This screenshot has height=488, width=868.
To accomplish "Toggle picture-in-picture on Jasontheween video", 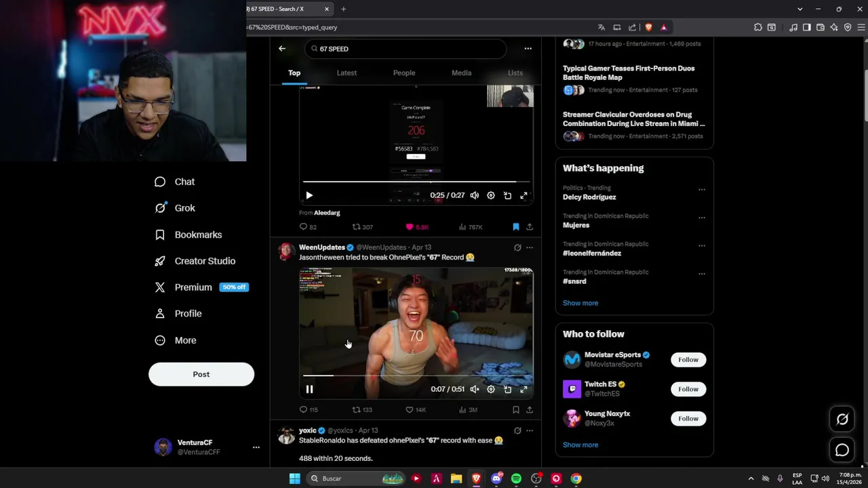I will (x=507, y=389).
